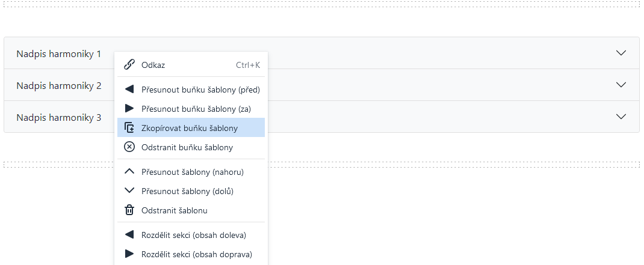Click up caret icon for Přesunout šablony (nahoru)
The image size is (644, 265).
coord(129,171)
